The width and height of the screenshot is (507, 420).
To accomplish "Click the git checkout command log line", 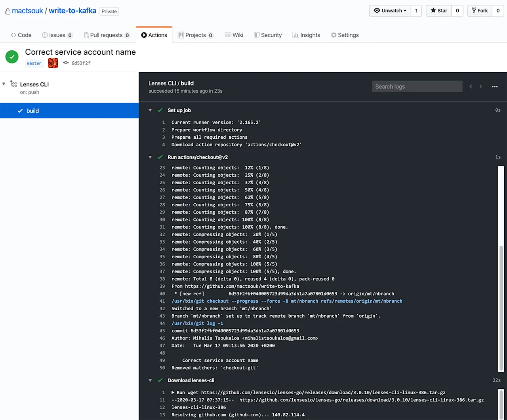I will tap(287, 301).
